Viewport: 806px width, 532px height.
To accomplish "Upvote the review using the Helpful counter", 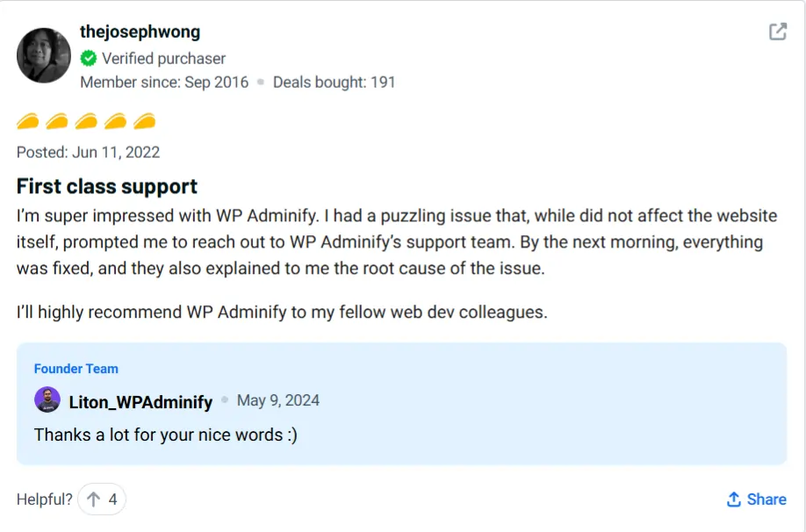I will (x=101, y=499).
